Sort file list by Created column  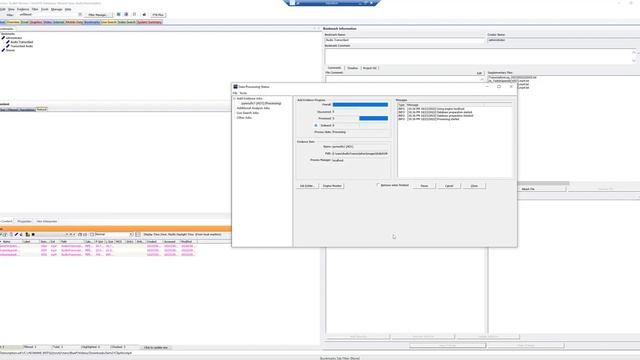tap(154, 242)
